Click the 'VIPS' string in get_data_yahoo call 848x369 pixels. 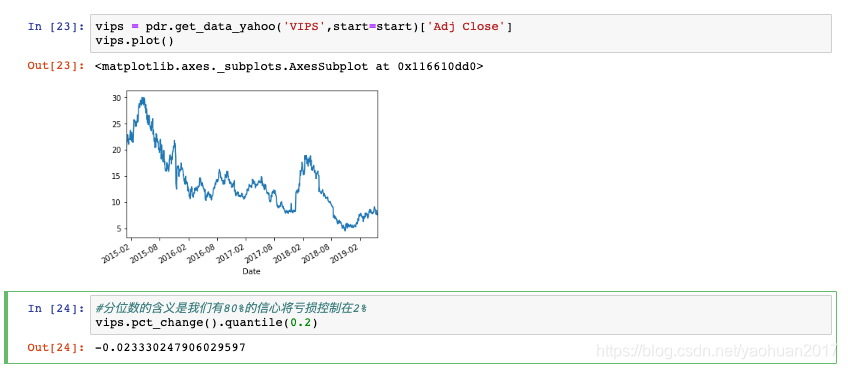pyautogui.click(x=304, y=27)
